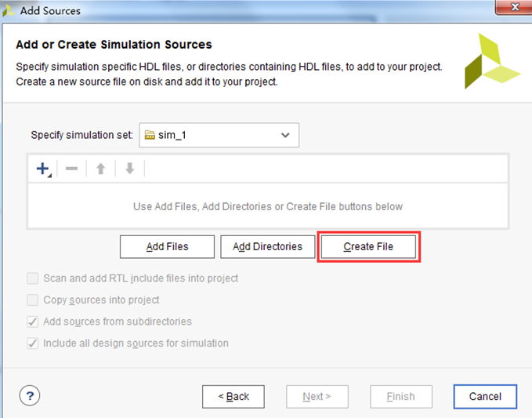Open the sim_1 simulation set combo box
This screenshot has width=532, height=418.
[219, 135]
